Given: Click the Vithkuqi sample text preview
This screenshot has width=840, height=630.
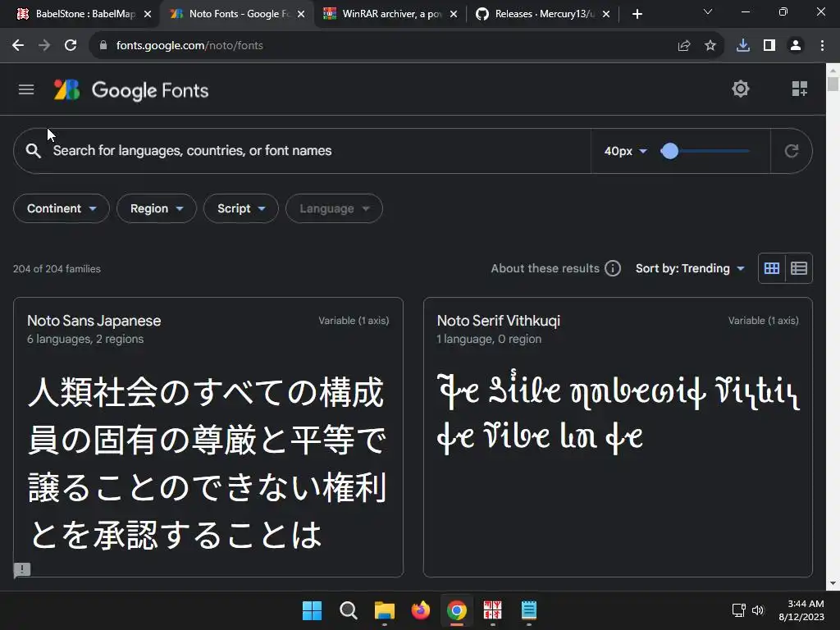Looking at the screenshot, I should (619, 413).
